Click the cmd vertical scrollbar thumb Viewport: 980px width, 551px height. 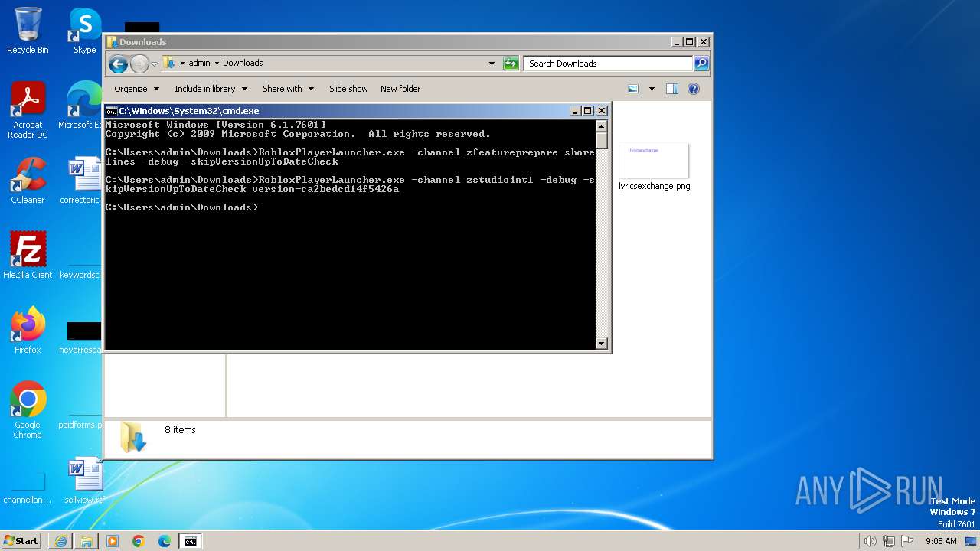(602, 141)
